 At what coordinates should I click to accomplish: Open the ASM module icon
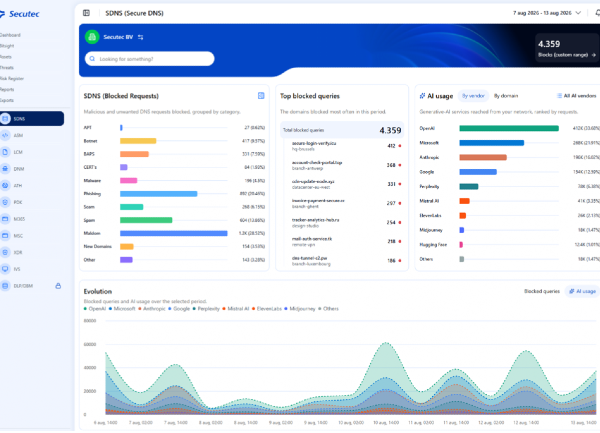tap(5, 135)
